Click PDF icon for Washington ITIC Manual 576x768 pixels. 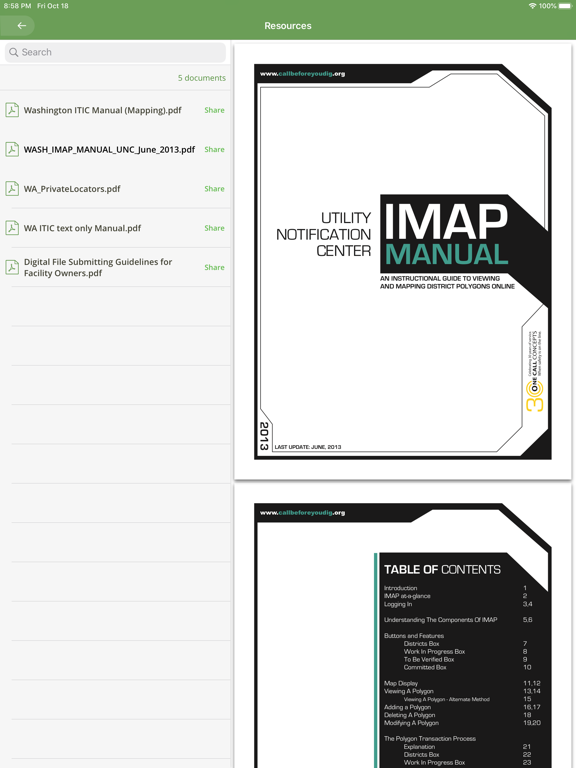12,110
